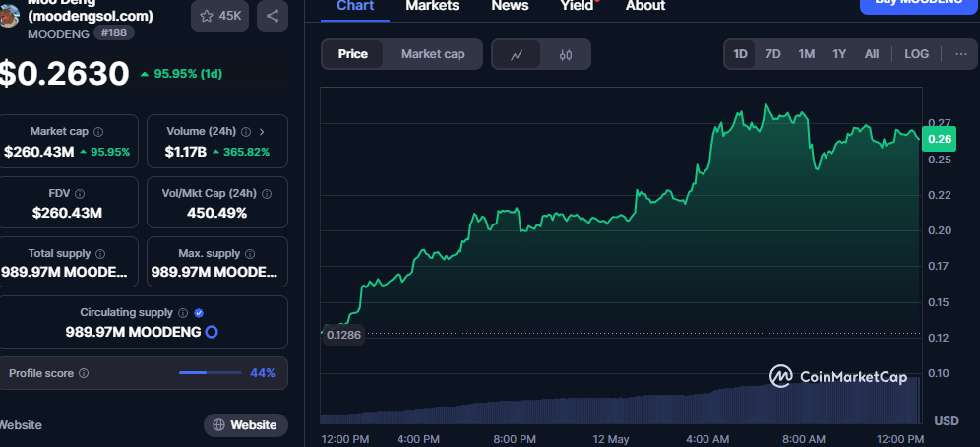Image resolution: width=980 pixels, height=447 pixels.
Task: Open the Total supply info icon
Action: [100, 254]
